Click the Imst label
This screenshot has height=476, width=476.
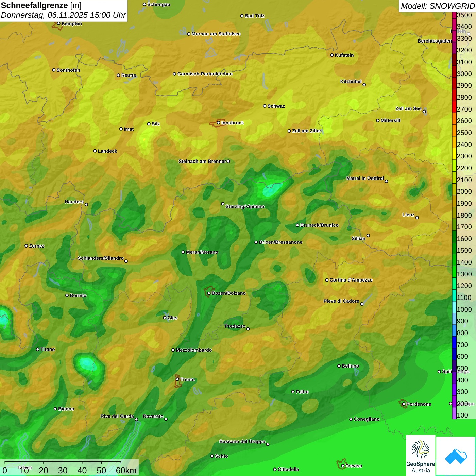(129, 129)
